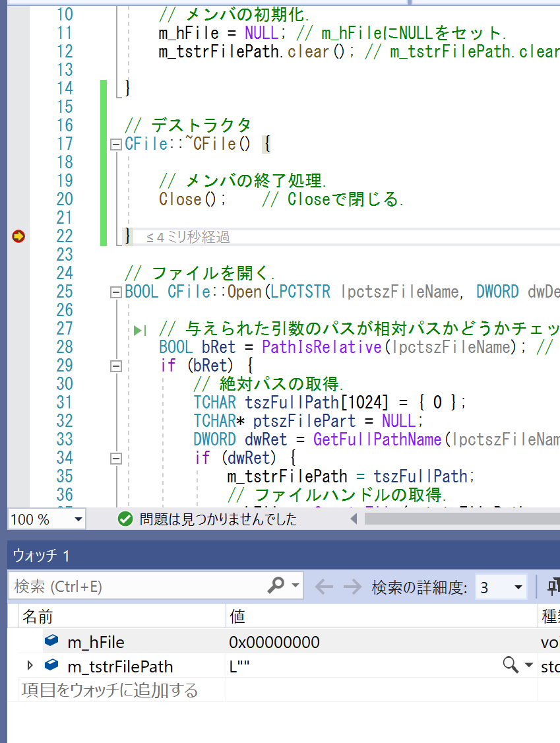Click PathIsRelative on line 28

[x=322, y=347]
